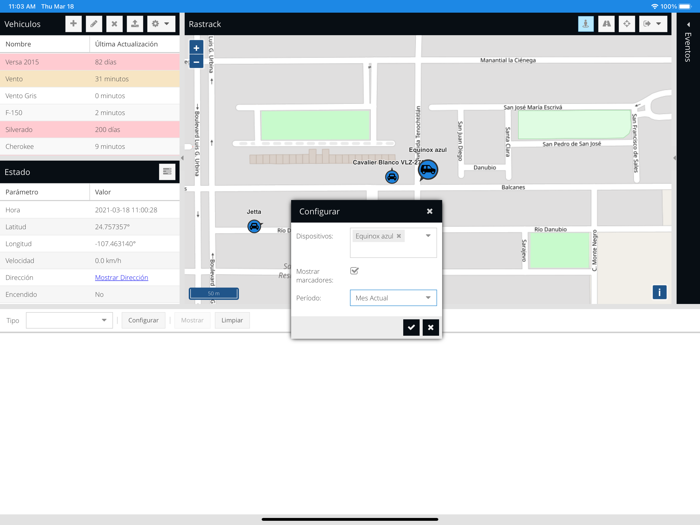Open the upload/command icon in Vehiculos toolbar

135,24
